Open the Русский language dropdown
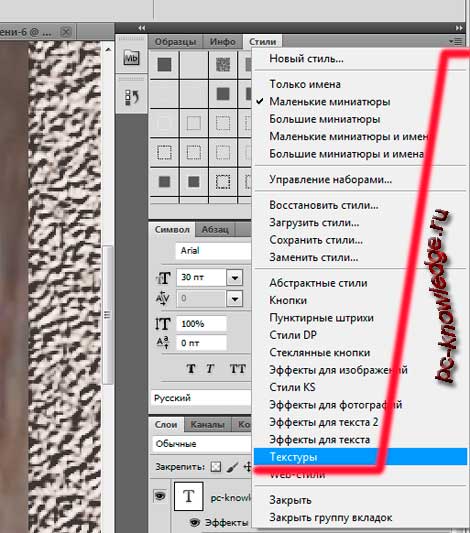Viewport: 470px width, 533px height. 201,398
